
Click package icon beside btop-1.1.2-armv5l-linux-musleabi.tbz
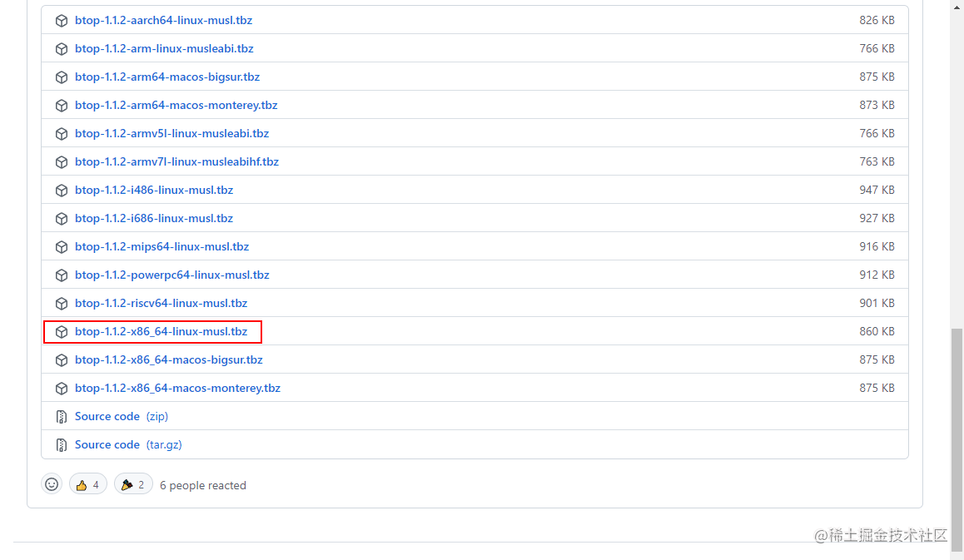[x=62, y=133]
